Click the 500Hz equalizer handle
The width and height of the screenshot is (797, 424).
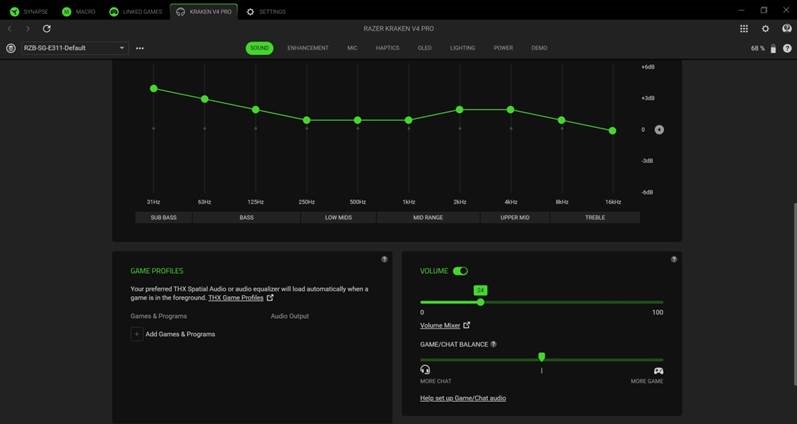(x=357, y=120)
